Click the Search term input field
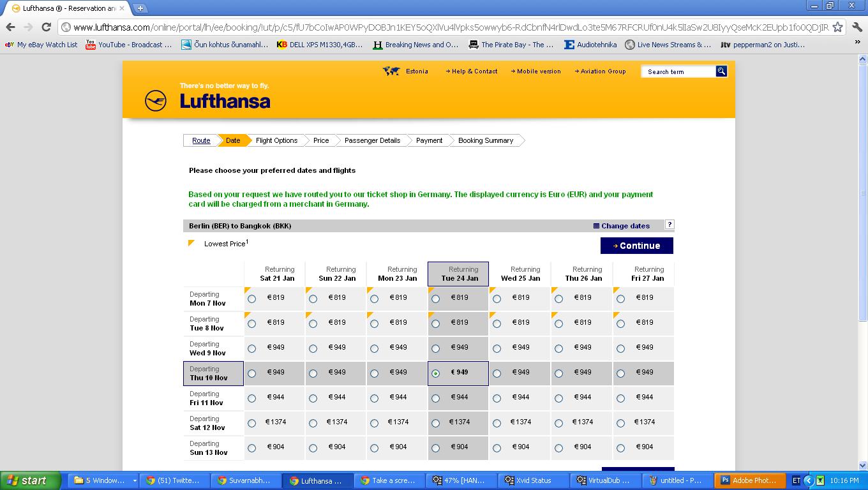Image resolution: width=868 pixels, height=490 pixels. (x=678, y=71)
